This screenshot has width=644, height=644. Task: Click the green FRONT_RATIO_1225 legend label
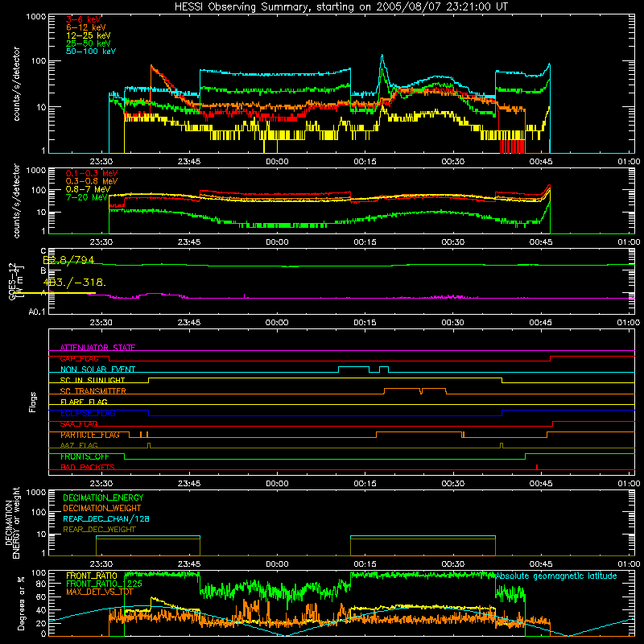coord(104,584)
